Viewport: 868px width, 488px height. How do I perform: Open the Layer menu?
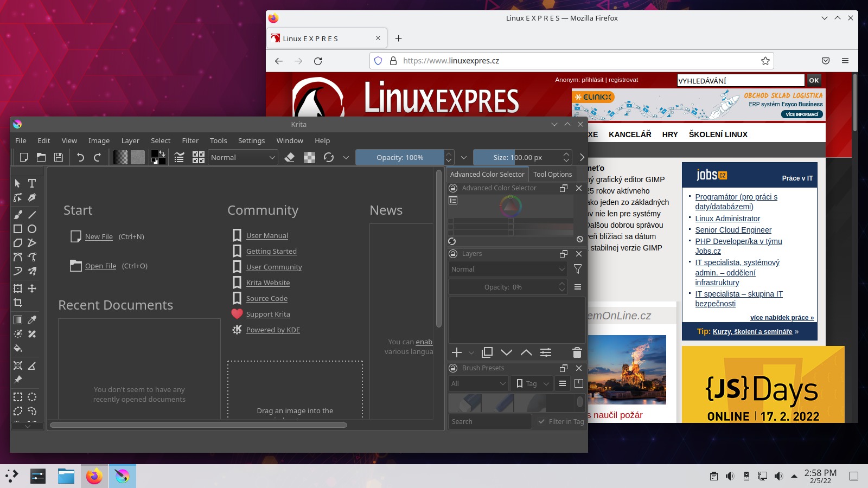(x=130, y=140)
